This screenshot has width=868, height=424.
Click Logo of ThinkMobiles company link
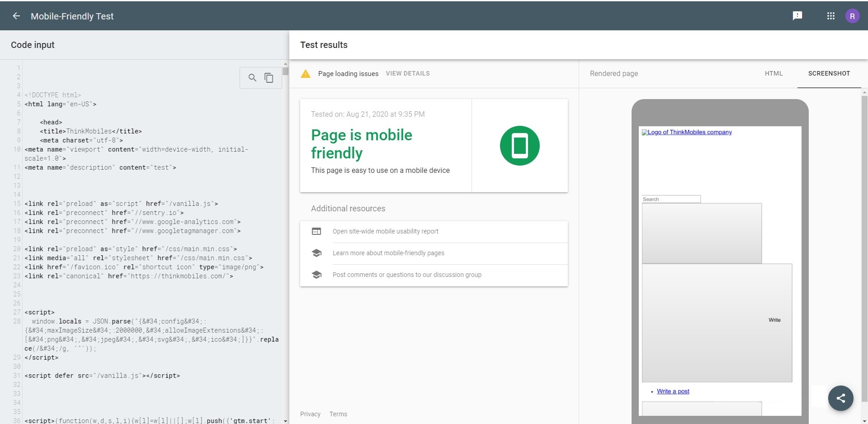(687, 132)
